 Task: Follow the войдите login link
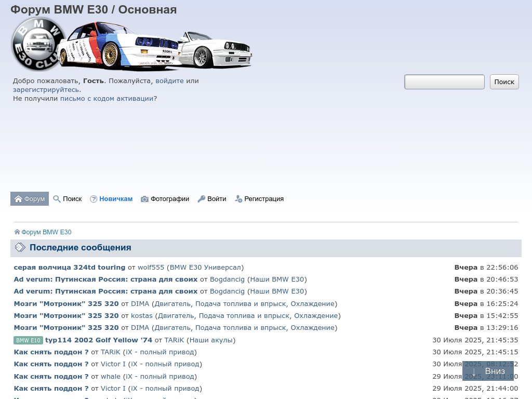point(169,81)
